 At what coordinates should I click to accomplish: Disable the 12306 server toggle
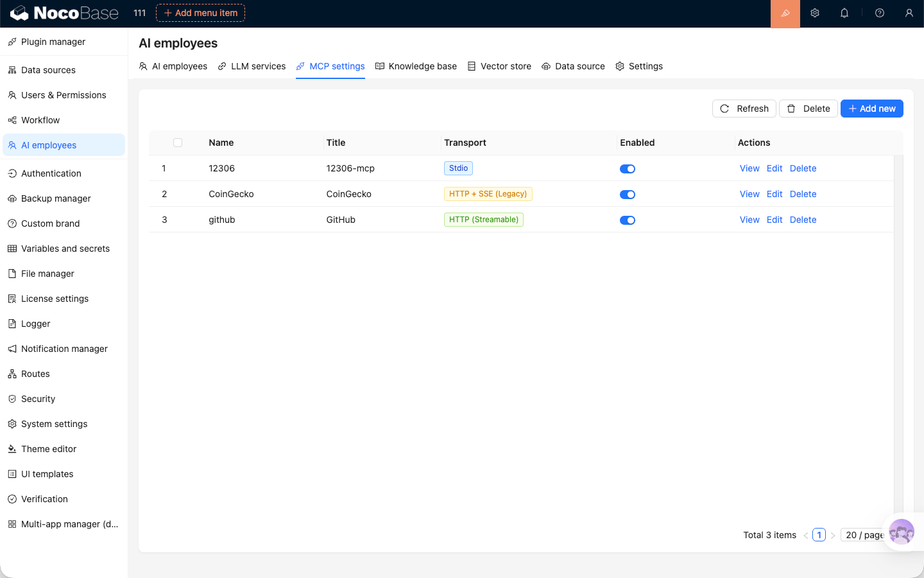627,169
